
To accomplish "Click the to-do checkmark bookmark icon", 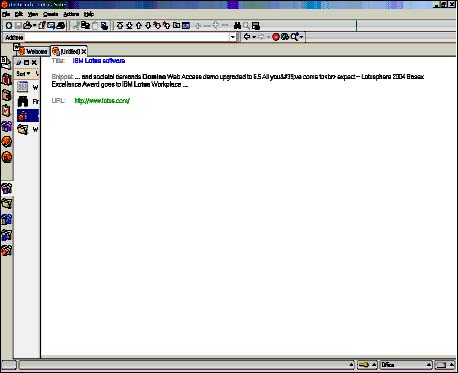I will coord(6,110).
